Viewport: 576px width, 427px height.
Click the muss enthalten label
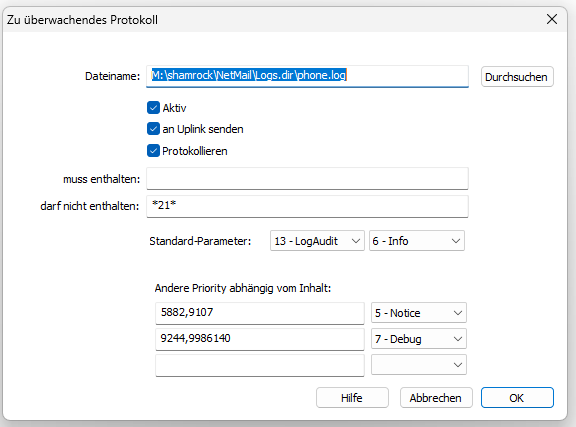[x=101, y=179]
